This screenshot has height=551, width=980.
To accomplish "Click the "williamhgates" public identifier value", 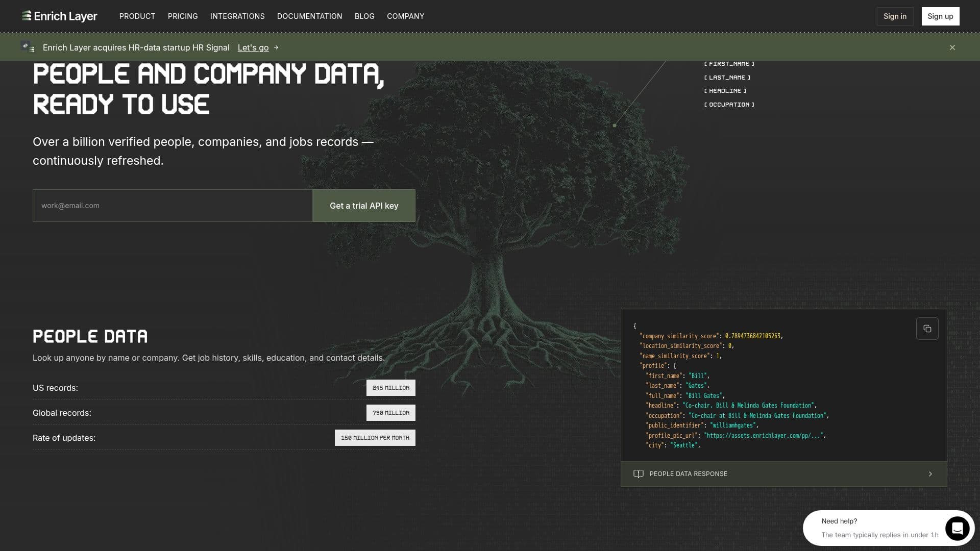I will pos(733,425).
